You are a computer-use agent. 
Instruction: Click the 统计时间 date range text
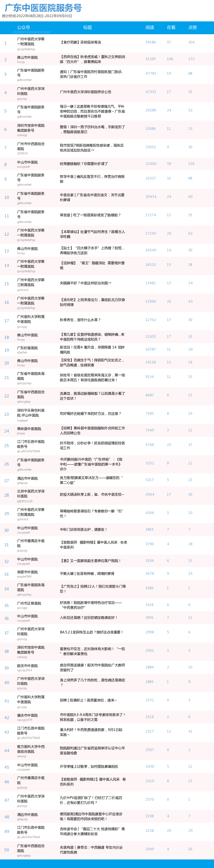tap(37, 16)
